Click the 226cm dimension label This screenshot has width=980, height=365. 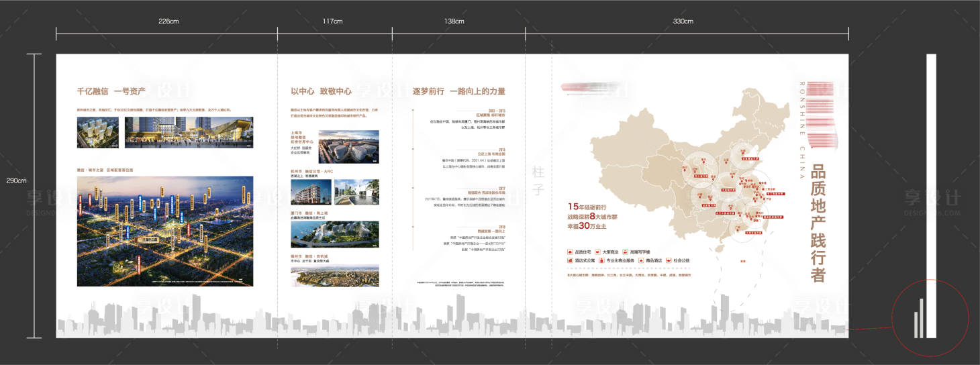click(x=168, y=21)
